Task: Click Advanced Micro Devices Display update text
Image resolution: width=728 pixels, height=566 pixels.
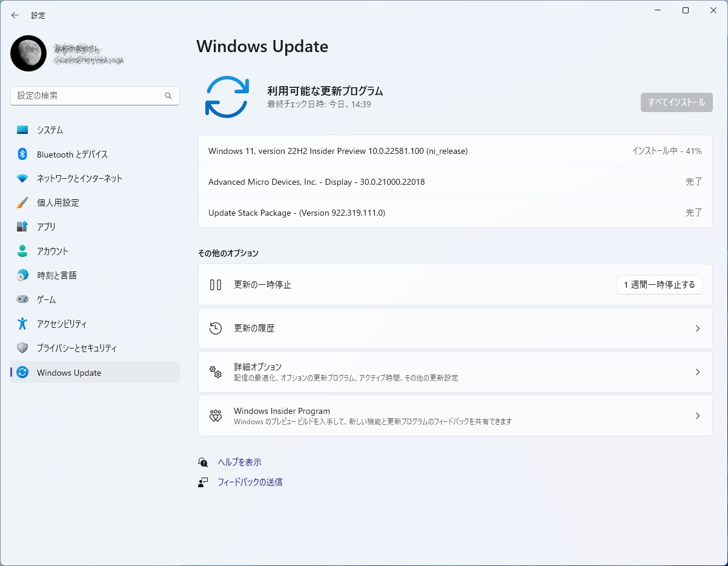Action: [317, 182]
